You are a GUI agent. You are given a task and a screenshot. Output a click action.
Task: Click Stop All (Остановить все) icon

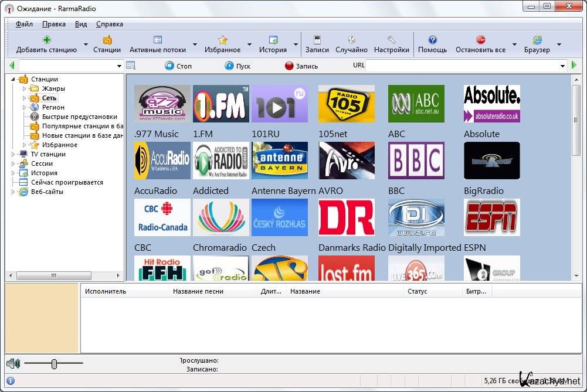480,40
